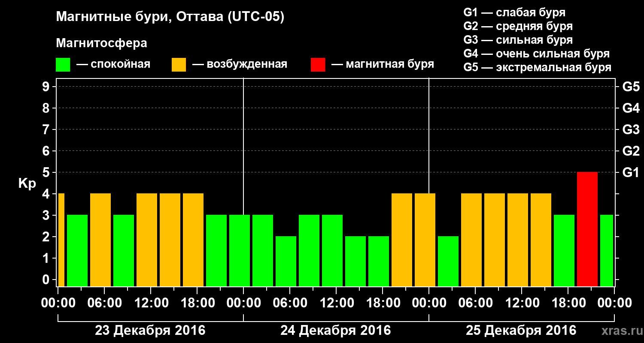Click the '25 Декабря 2016' date label
Viewport: 644px width, 343px height.
point(521,331)
